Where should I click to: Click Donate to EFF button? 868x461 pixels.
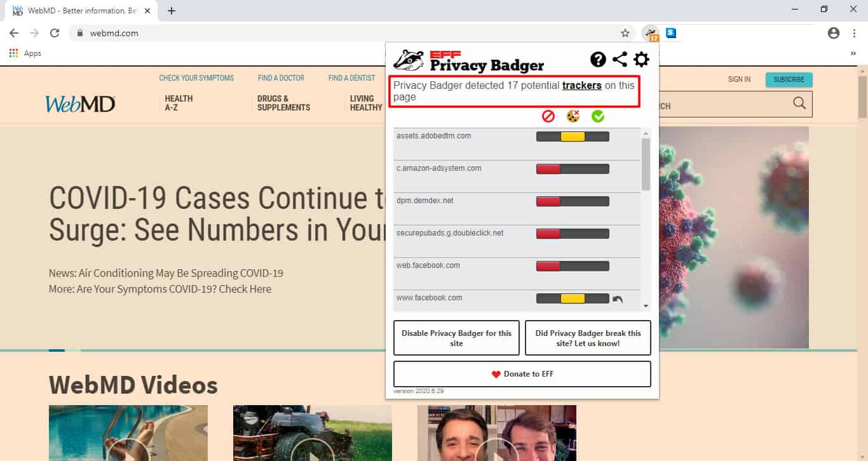[522, 374]
